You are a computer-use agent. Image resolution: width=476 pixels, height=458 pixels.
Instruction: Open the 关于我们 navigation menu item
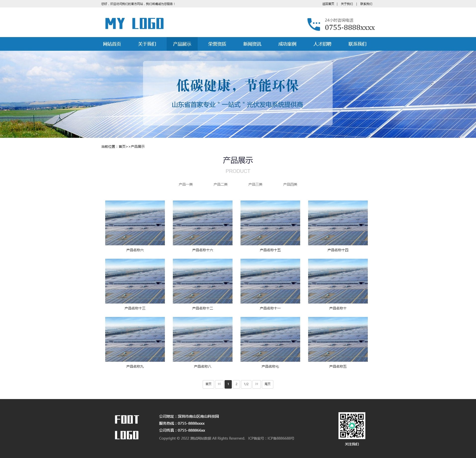pos(147,44)
